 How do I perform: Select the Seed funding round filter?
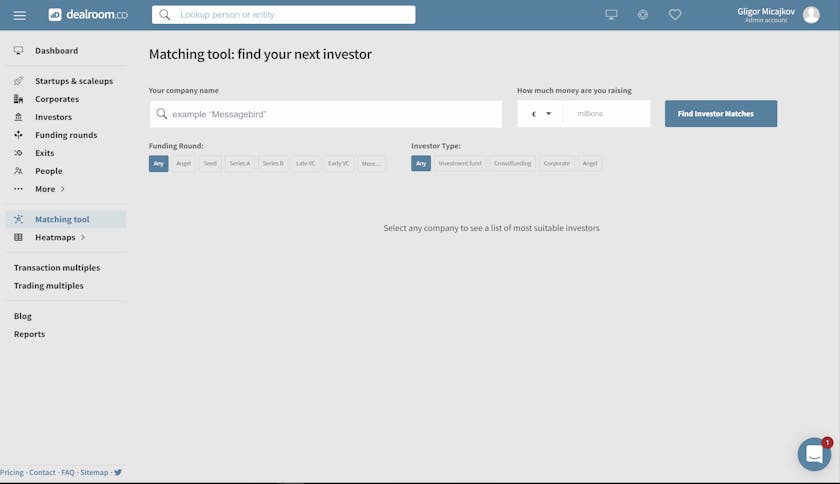coord(210,163)
